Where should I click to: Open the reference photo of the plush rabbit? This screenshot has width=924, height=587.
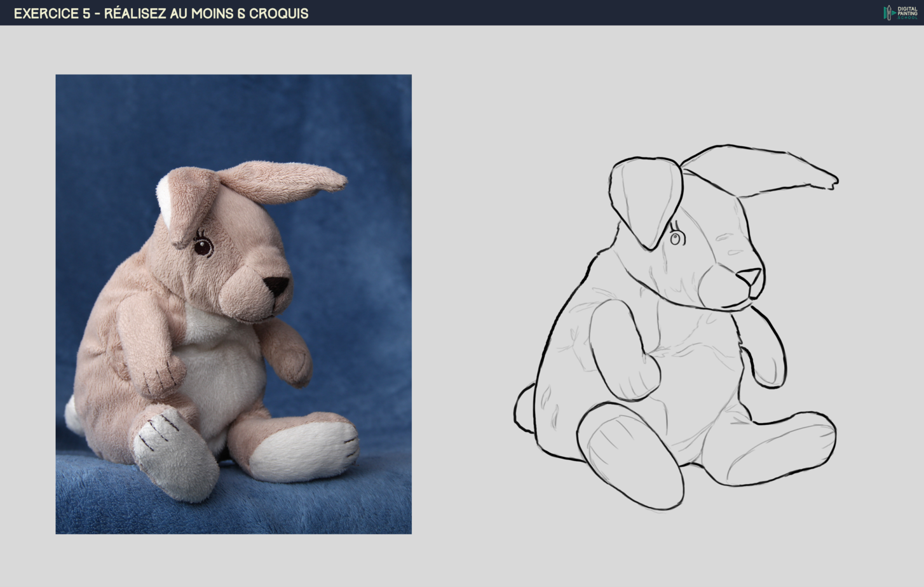[x=233, y=305]
